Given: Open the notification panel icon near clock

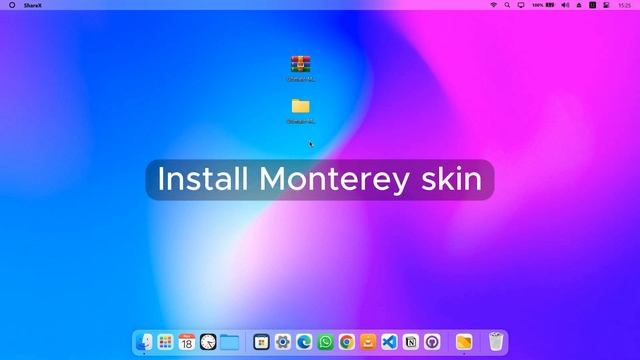Looking at the screenshot, I should (606, 5).
